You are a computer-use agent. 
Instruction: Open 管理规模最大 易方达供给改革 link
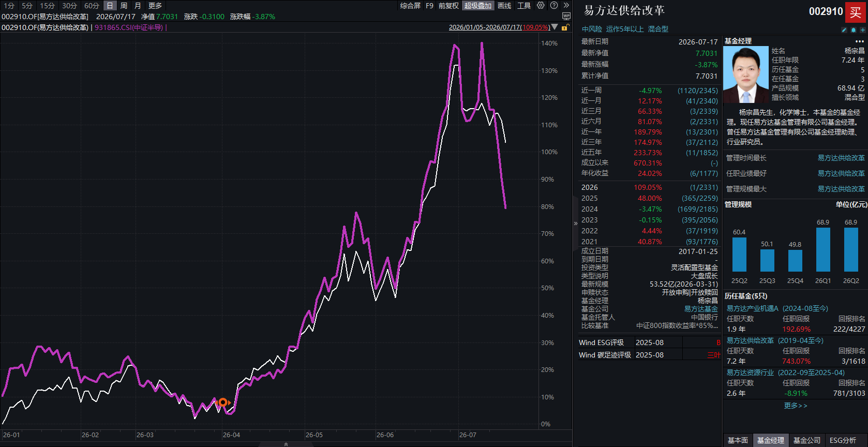[841, 189]
